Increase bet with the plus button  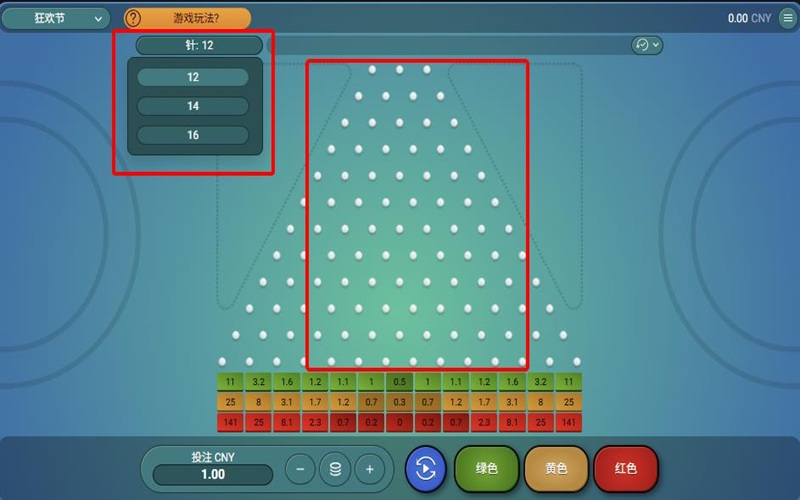click(x=369, y=469)
